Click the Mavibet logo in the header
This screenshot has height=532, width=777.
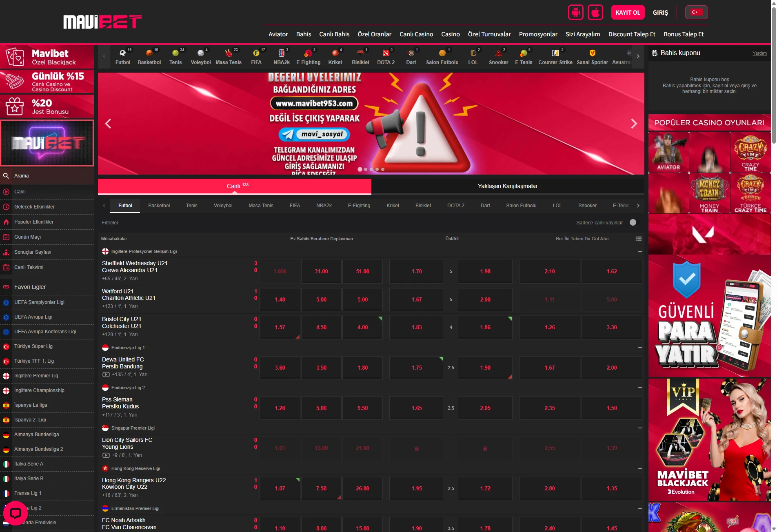(102, 22)
